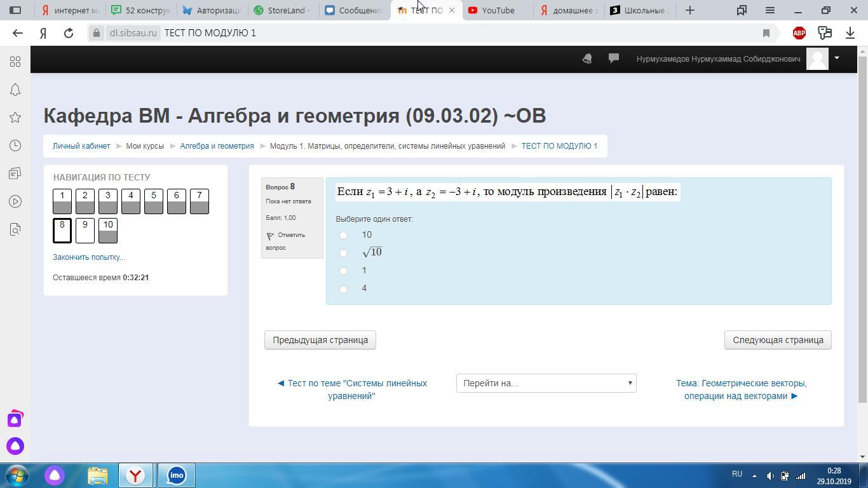Jump to question 2 in navigation

pos(85,201)
